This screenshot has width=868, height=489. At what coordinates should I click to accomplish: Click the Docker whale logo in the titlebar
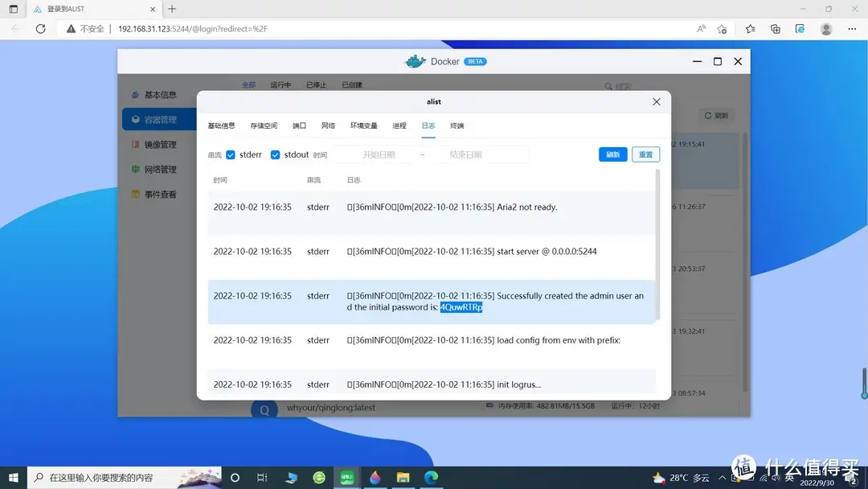(x=416, y=60)
